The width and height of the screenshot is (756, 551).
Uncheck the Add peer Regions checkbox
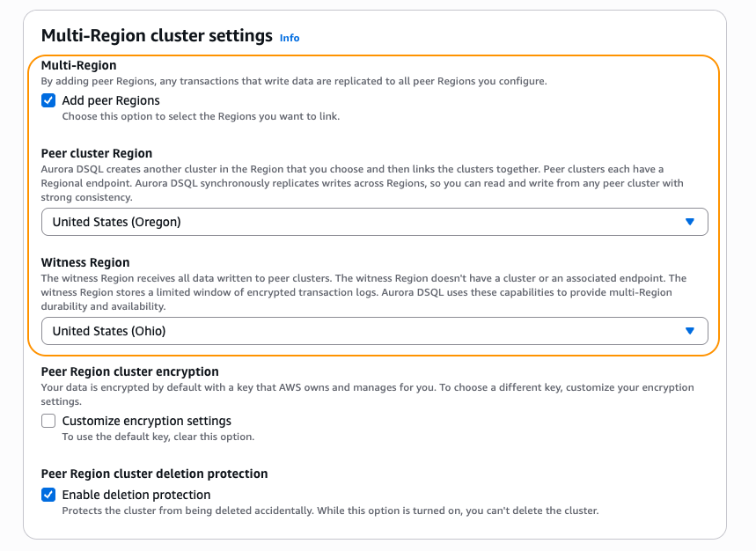tap(48, 100)
